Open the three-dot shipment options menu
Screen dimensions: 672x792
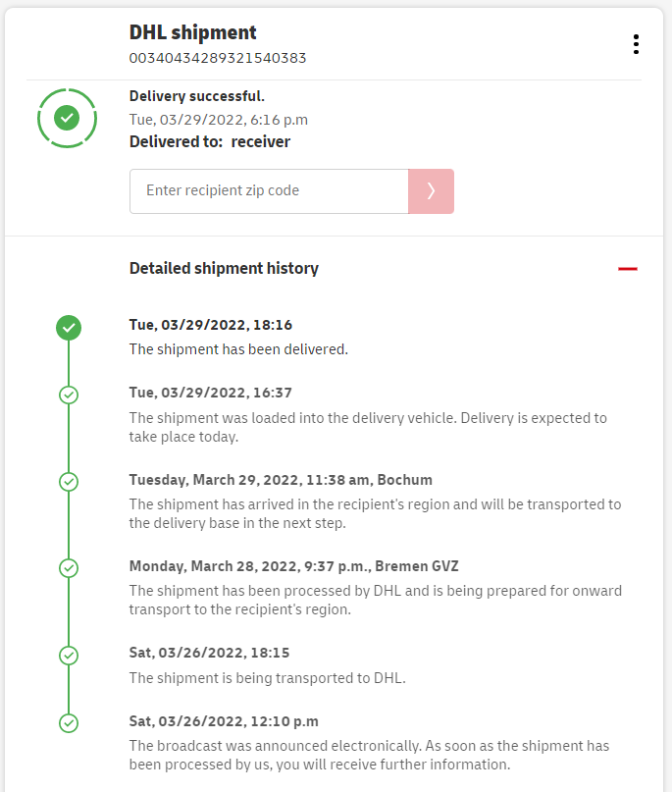pyautogui.click(x=636, y=44)
